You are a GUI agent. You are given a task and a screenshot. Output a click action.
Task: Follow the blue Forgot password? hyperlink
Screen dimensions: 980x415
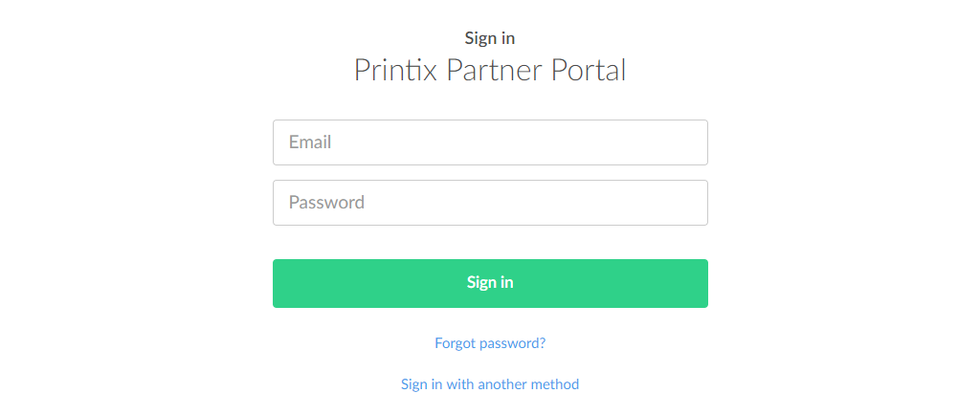point(490,343)
